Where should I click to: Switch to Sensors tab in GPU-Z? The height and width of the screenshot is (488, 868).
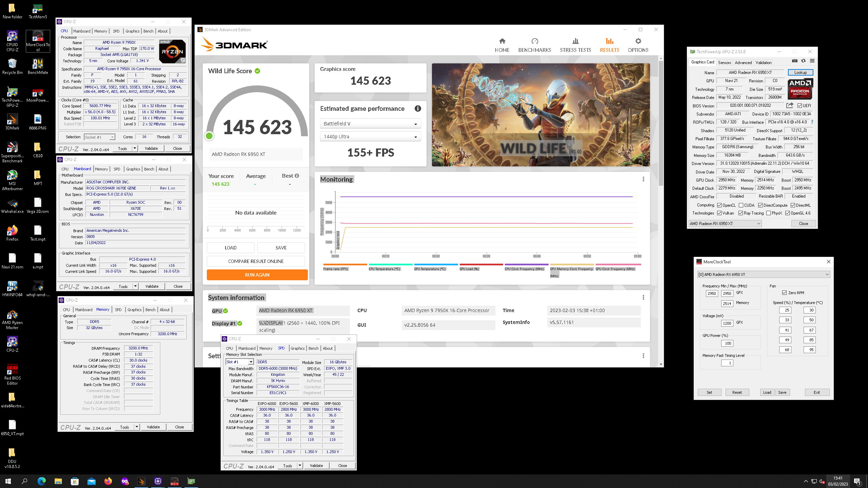click(x=724, y=62)
